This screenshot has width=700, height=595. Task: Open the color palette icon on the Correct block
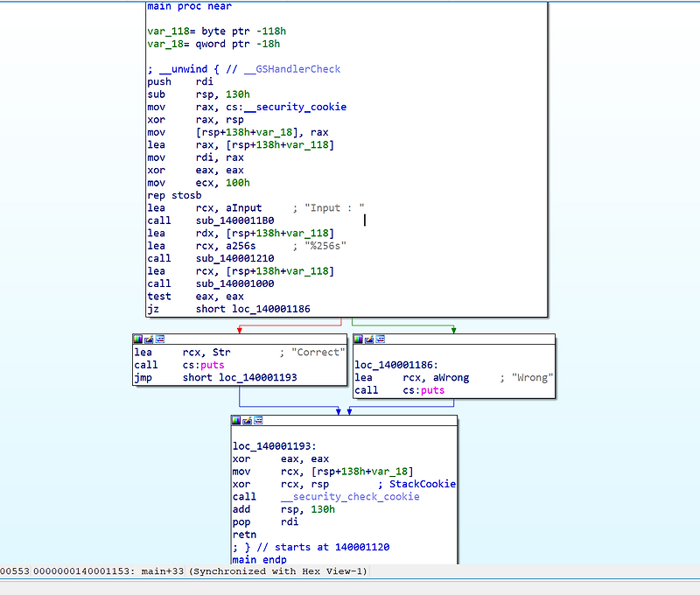pyautogui.click(x=137, y=338)
